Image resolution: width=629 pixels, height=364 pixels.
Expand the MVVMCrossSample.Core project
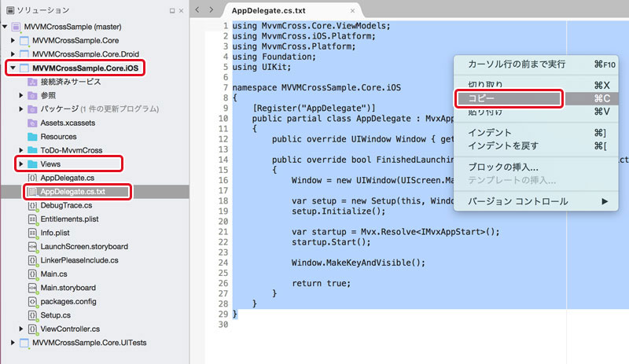tap(13, 41)
